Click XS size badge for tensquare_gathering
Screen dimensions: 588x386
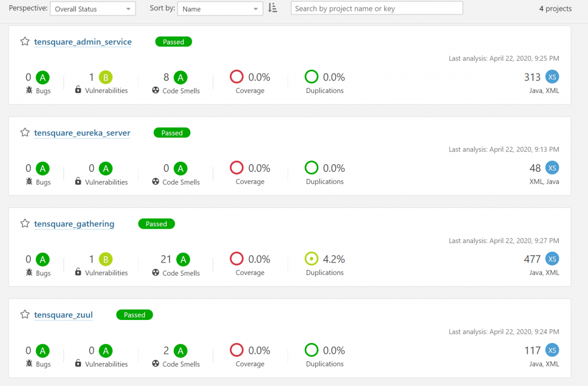(552, 259)
